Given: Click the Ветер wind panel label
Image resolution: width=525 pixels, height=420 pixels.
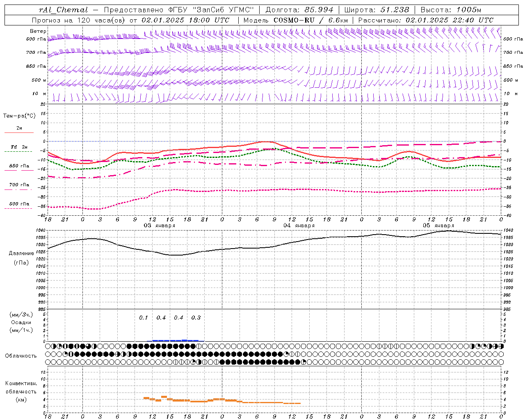Looking at the screenshot, I should point(38,31).
